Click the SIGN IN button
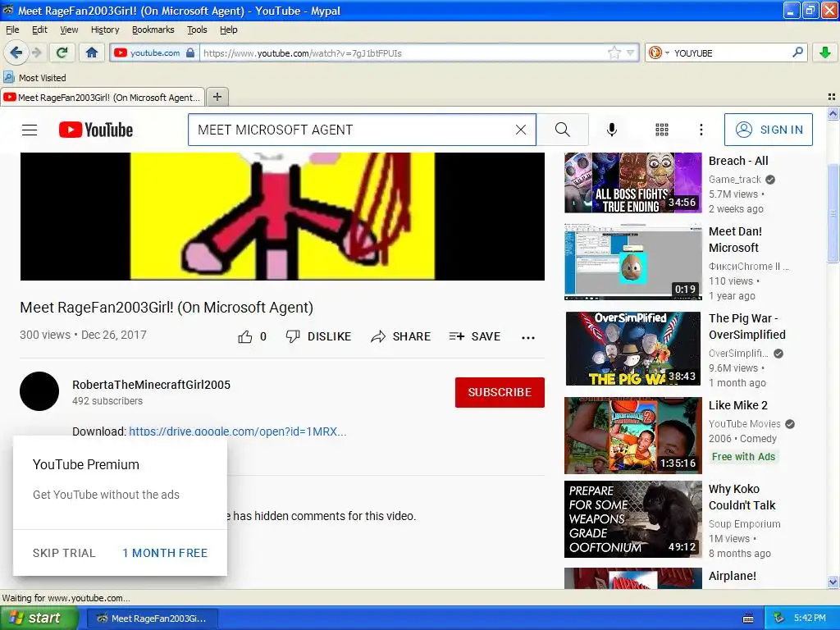 (x=768, y=130)
